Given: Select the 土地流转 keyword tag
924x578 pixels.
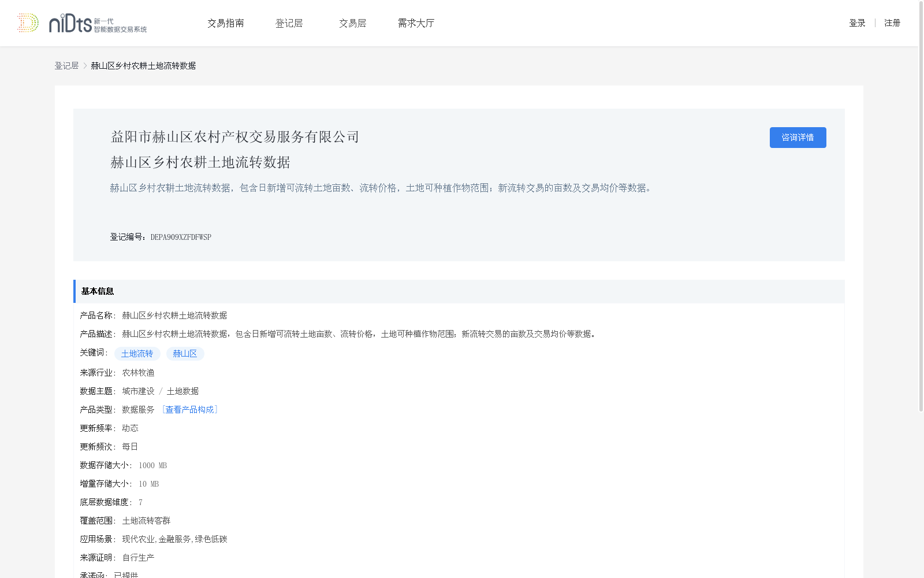Looking at the screenshot, I should (x=137, y=354).
